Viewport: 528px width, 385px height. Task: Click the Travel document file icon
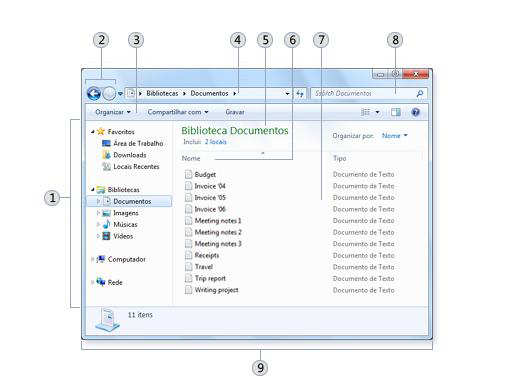coord(188,267)
